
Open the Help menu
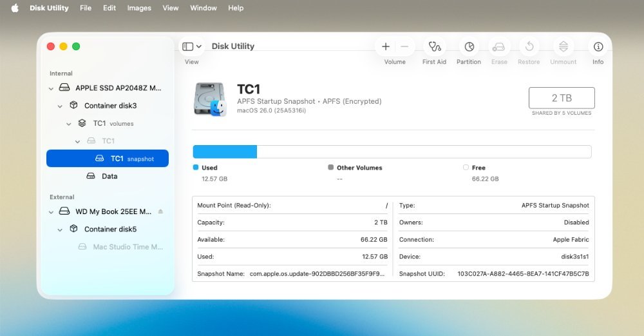(236, 8)
